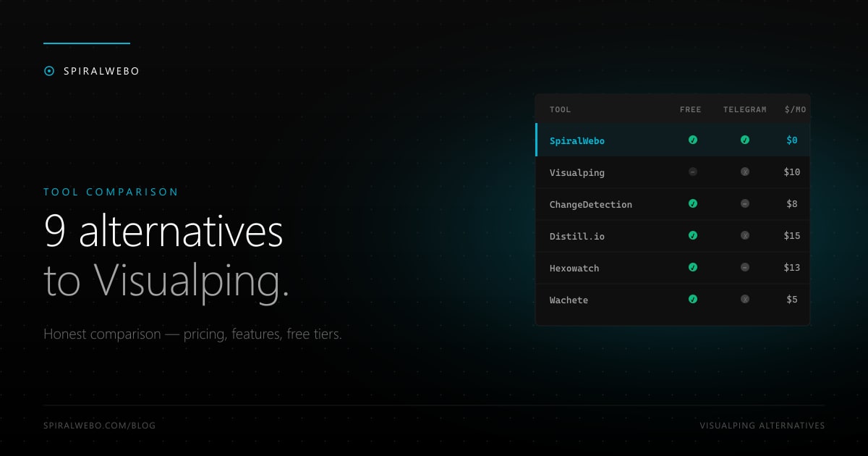Click the TOOL COMPARISON category label
Image resolution: width=868 pixels, height=456 pixels.
tap(111, 193)
